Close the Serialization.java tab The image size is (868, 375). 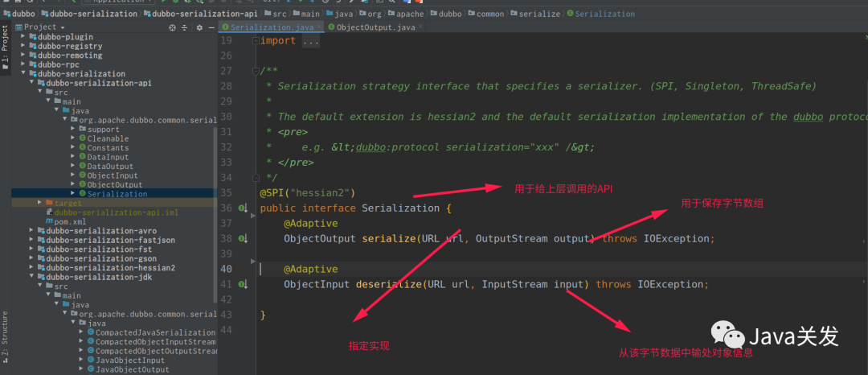318,27
